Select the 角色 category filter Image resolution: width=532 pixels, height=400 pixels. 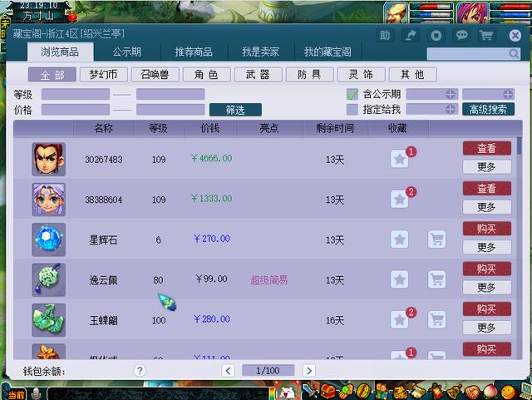(207, 74)
